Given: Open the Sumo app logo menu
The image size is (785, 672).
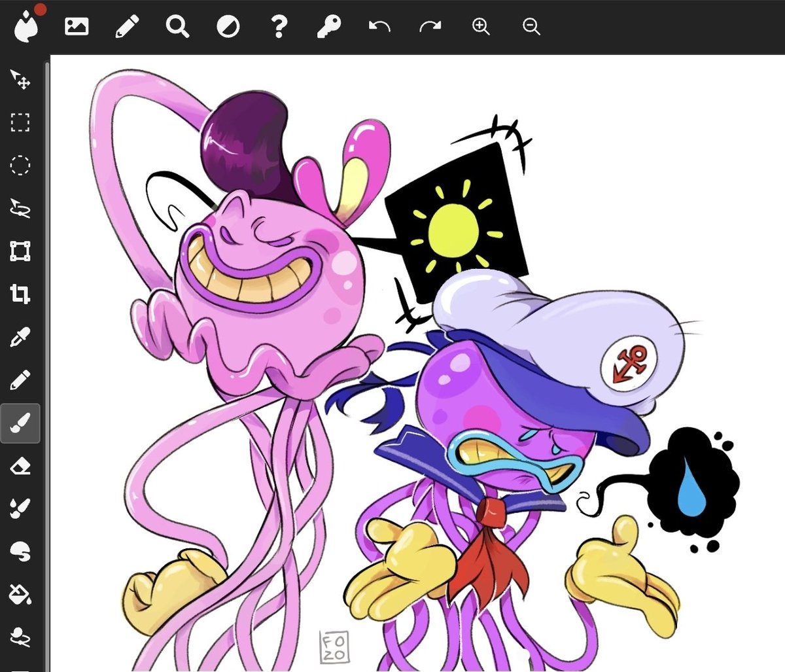Looking at the screenshot, I should point(26,25).
